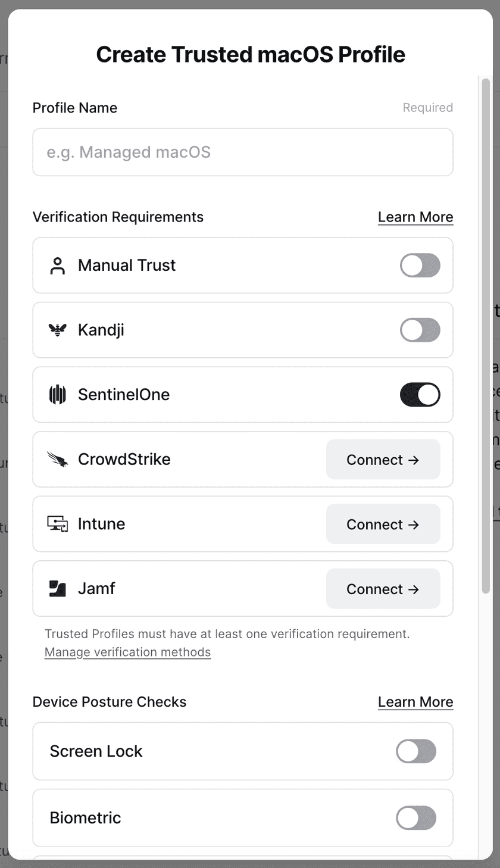Viewport: 500px width, 868px height.
Task: Enable the Manual Trust toggle
Action: tap(420, 266)
